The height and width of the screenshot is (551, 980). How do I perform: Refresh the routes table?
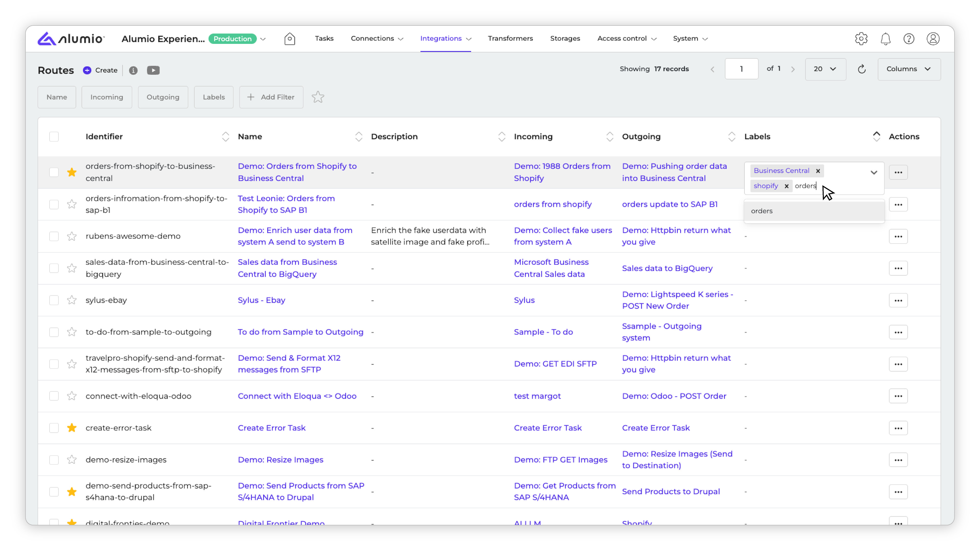(862, 69)
